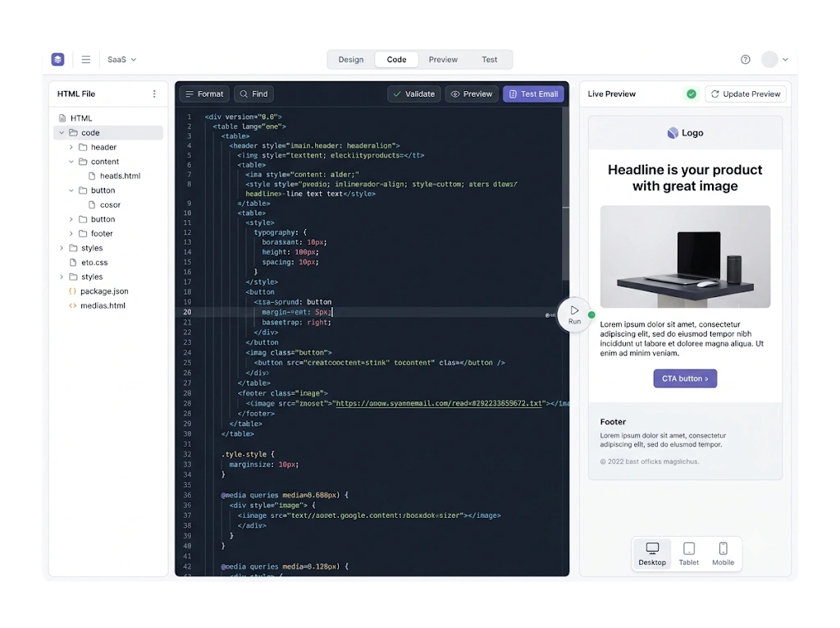Click the product image in preview
840x628 pixels.
[x=685, y=256]
